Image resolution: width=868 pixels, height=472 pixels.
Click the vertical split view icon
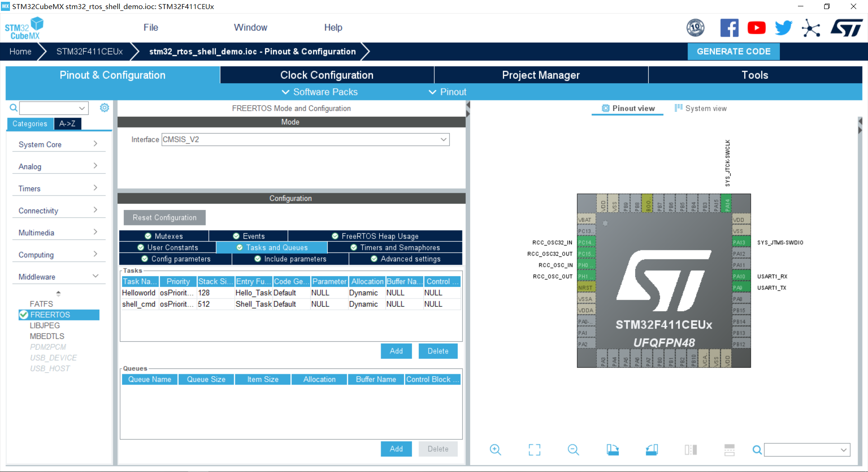691,449
